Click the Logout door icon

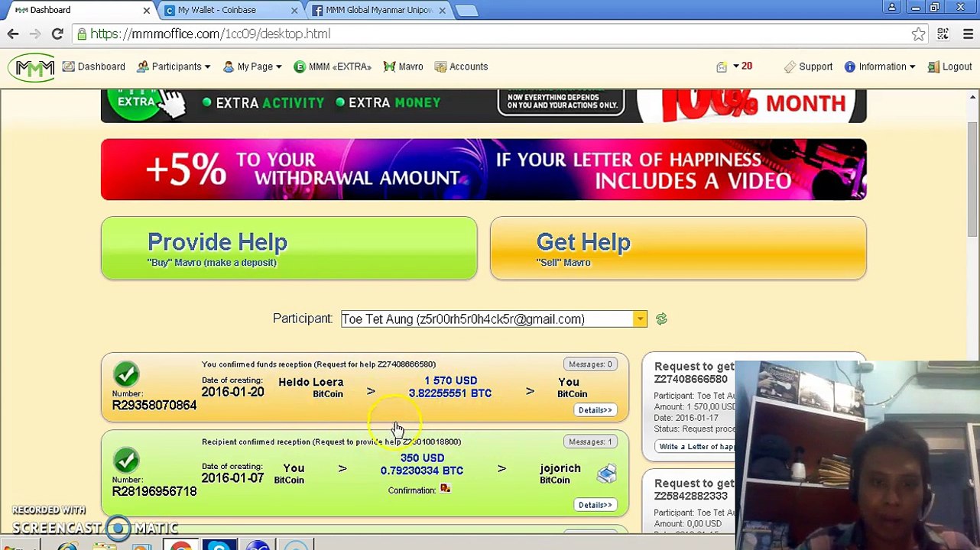coord(933,66)
